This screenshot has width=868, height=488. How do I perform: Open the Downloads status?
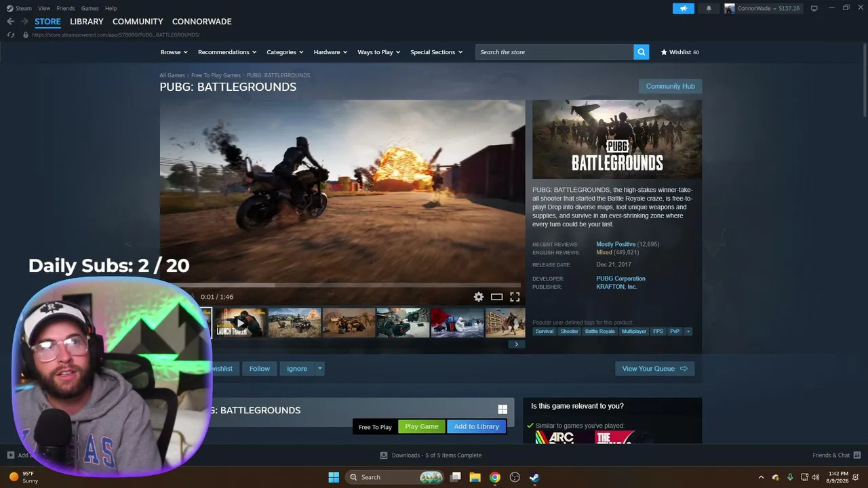pos(431,455)
